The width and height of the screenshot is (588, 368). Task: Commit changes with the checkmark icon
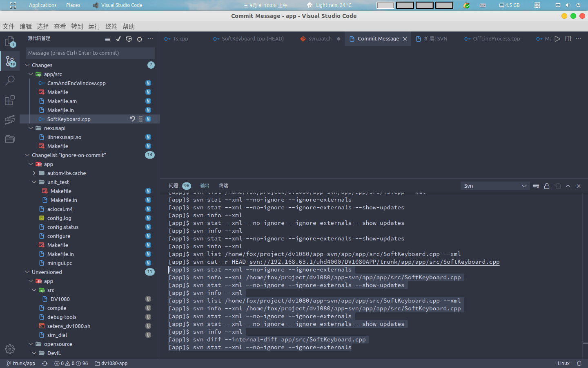coord(118,38)
